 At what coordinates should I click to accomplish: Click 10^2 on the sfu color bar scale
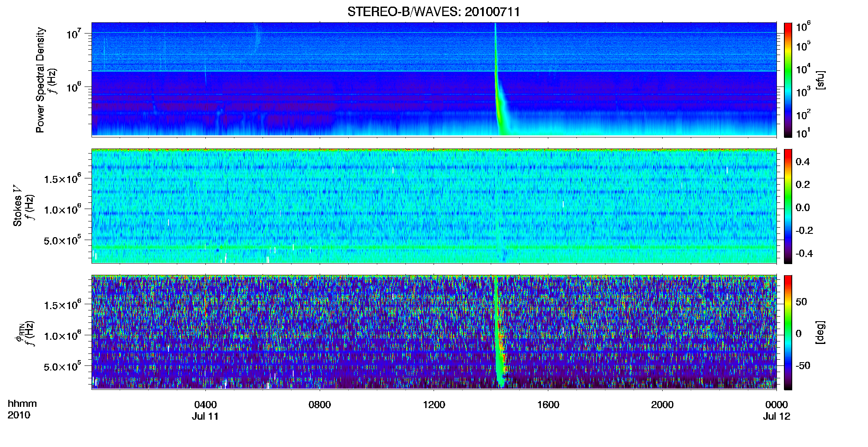coord(803,115)
